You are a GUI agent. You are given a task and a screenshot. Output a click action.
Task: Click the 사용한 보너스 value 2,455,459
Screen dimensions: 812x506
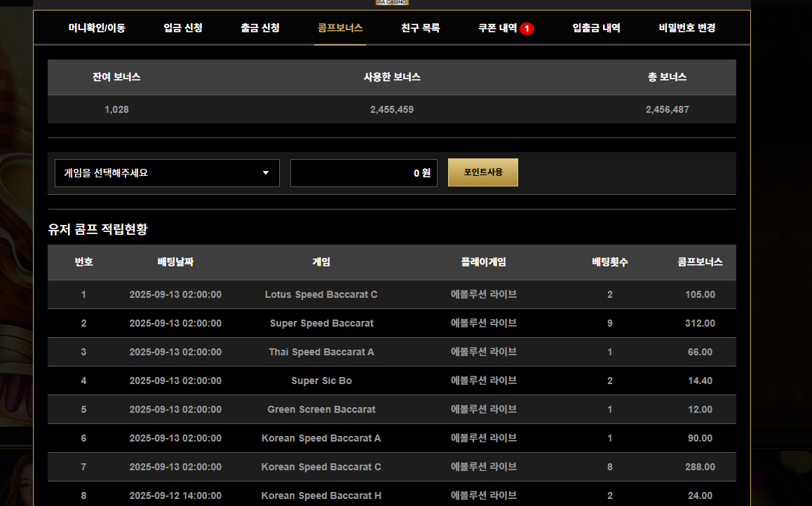click(391, 110)
